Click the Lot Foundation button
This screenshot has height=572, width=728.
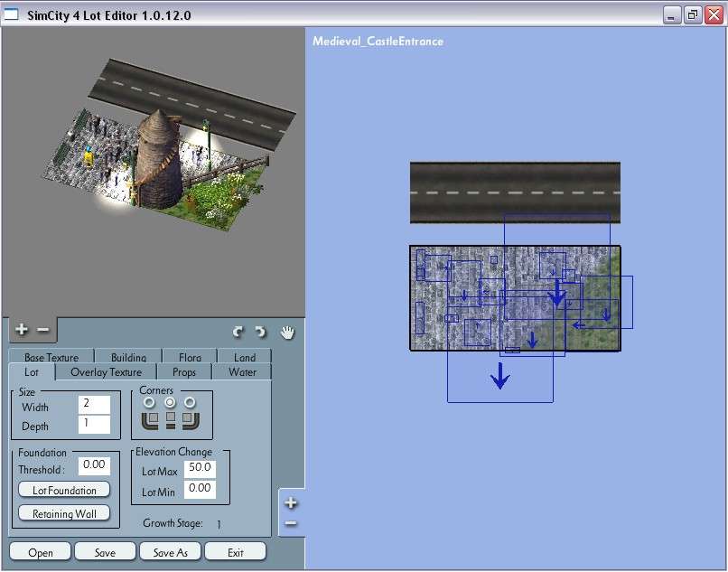(x=64, y=490)
